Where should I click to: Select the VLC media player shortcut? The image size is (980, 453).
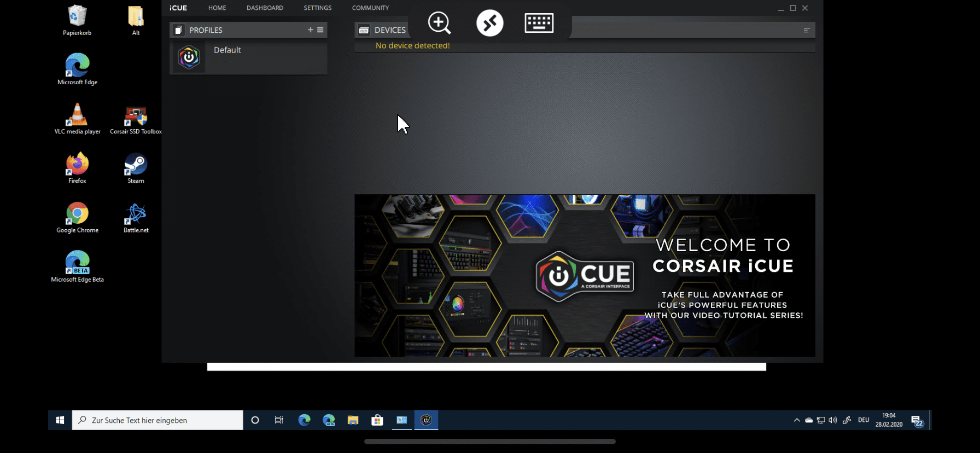coord(77,119)
